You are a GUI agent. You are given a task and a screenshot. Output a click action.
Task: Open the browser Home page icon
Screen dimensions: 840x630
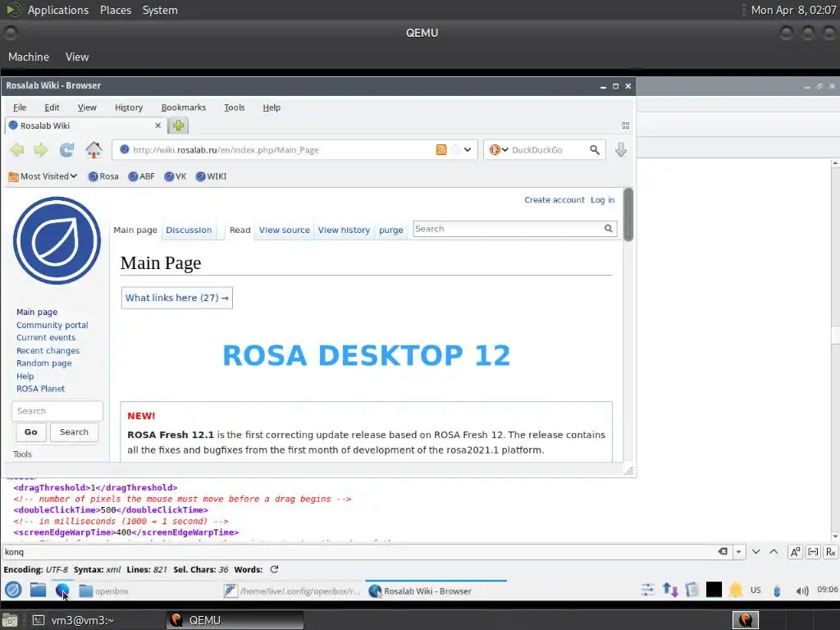tap(94, 150)
